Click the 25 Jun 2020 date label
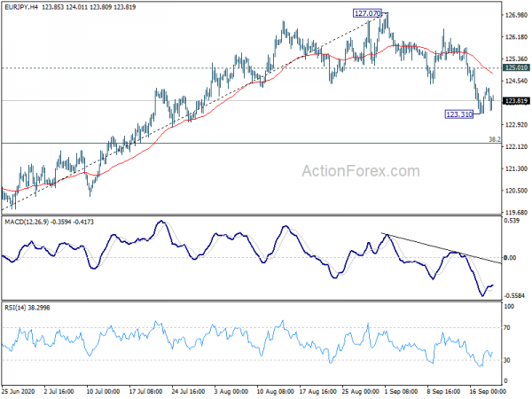Viewport: 532px width, 399px height. coord(18,392)
